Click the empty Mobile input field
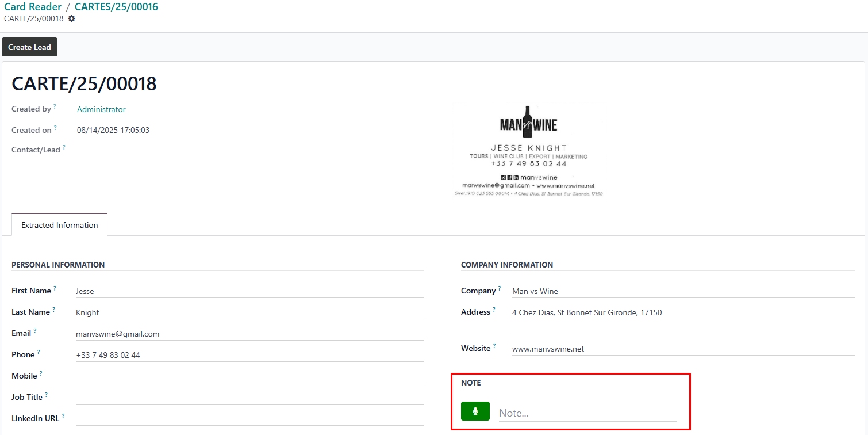 (x=249, y=376)
